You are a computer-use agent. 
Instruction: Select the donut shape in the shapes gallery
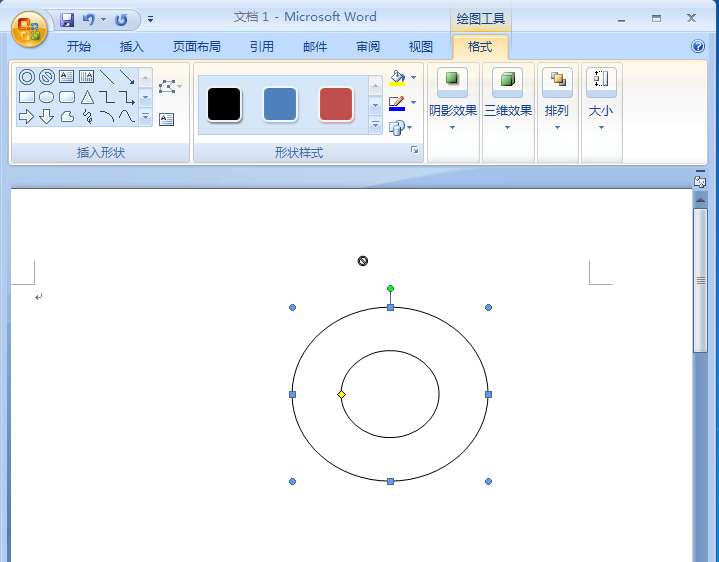pos(27,77)
